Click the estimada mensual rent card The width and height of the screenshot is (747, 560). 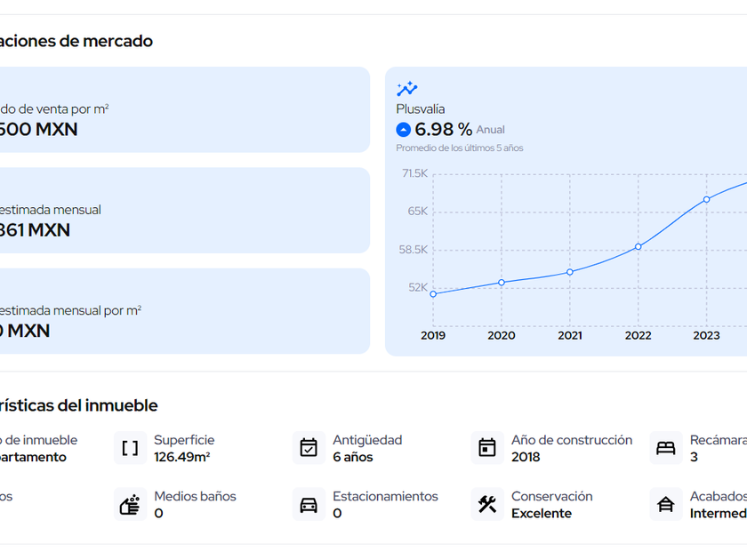178,211
